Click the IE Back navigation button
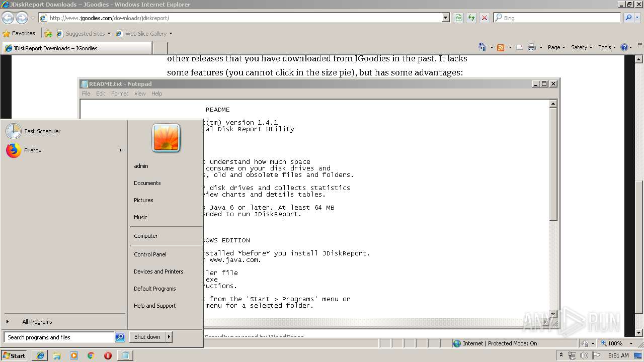 coord(8,18)
